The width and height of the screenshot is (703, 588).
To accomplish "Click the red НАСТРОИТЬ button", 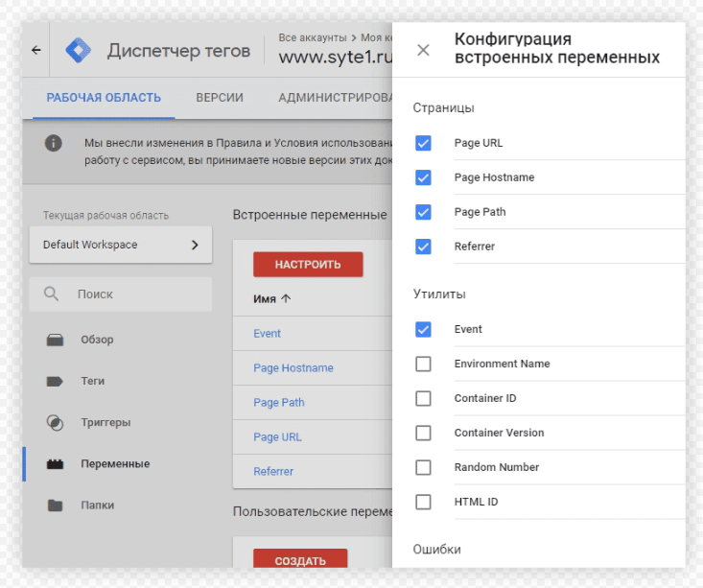I will pyautogui.click(x=308, y=265).
